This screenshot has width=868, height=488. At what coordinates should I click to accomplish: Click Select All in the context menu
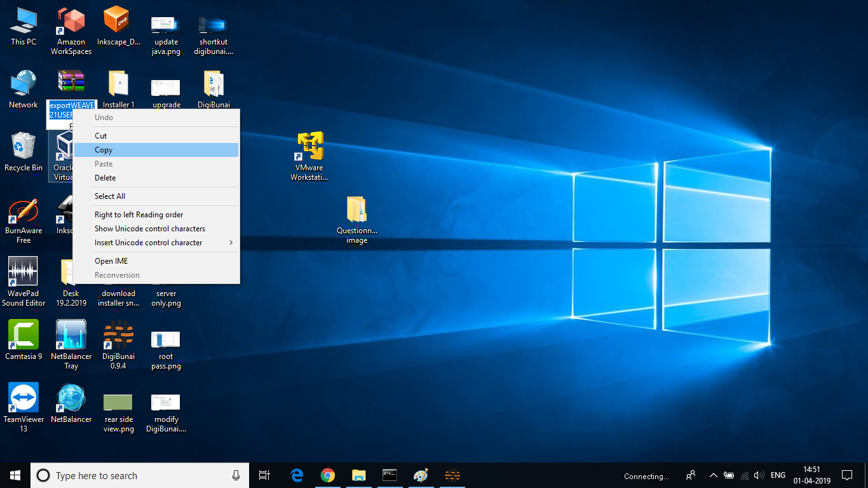pyautogui.click(x=110, y=196)
